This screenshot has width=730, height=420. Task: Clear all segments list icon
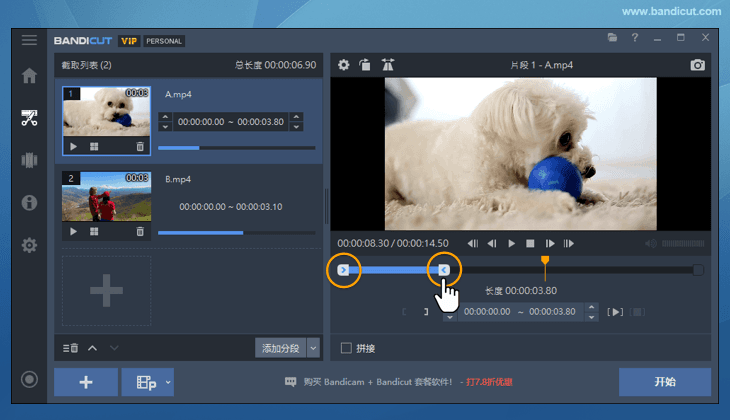(70, 348)
